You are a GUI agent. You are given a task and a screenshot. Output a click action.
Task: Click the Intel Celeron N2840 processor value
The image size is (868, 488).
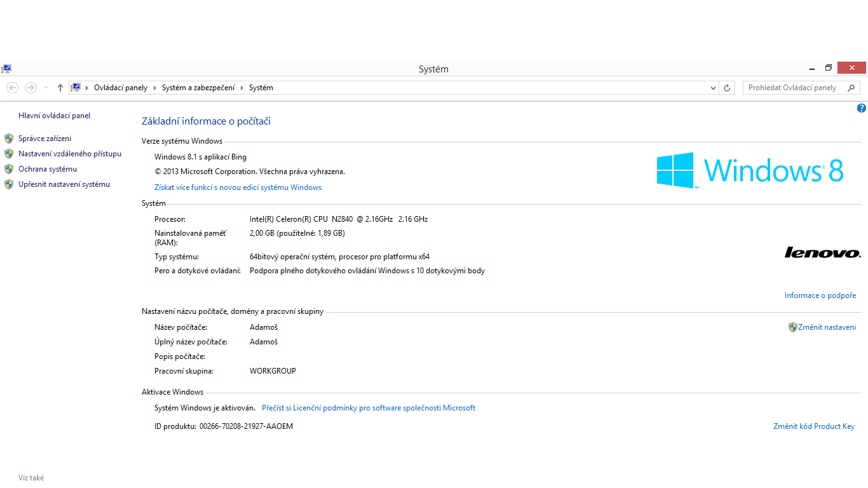click(339, 219)
